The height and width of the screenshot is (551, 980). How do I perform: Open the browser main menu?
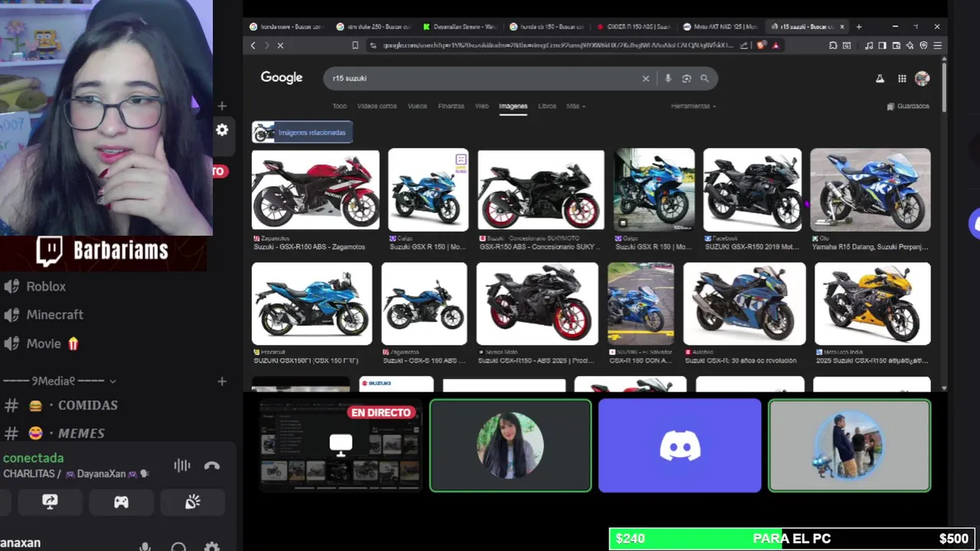pos(937,46)
